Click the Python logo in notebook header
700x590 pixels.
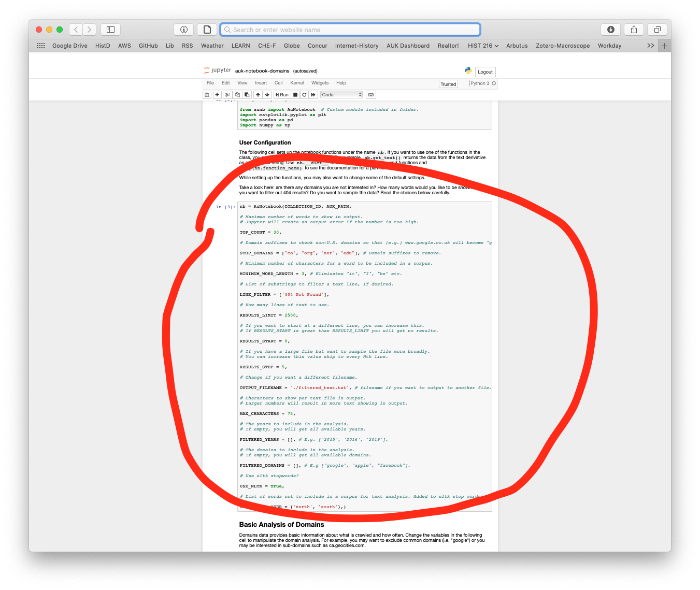[468, 70]
